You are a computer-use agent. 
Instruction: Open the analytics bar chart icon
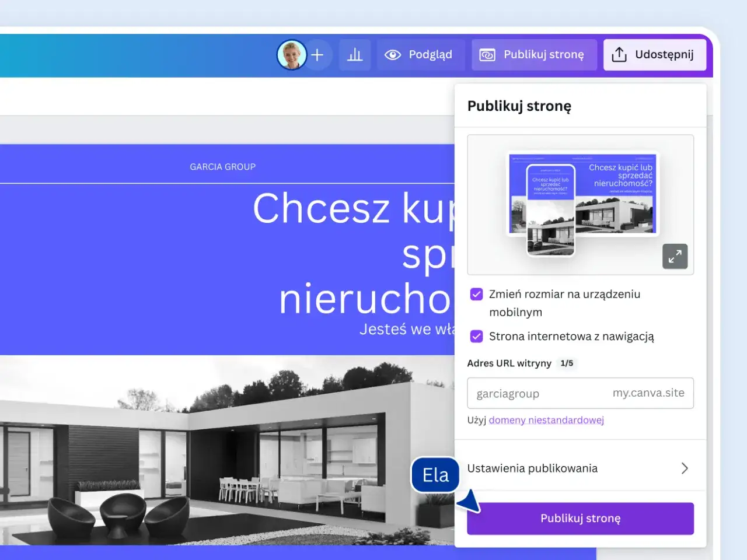point(355,55)
